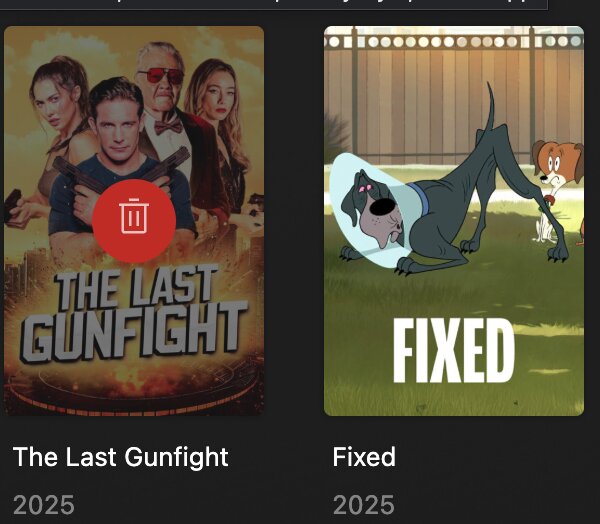Click 2025 year under Fixed

(x=364, y=505)
